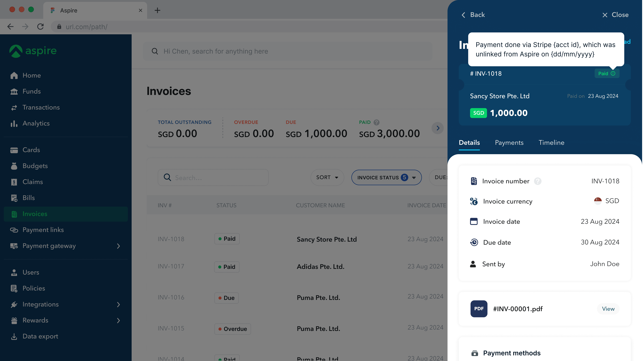
Task: Expand the Payment gateway submenu
Action: 118,246
